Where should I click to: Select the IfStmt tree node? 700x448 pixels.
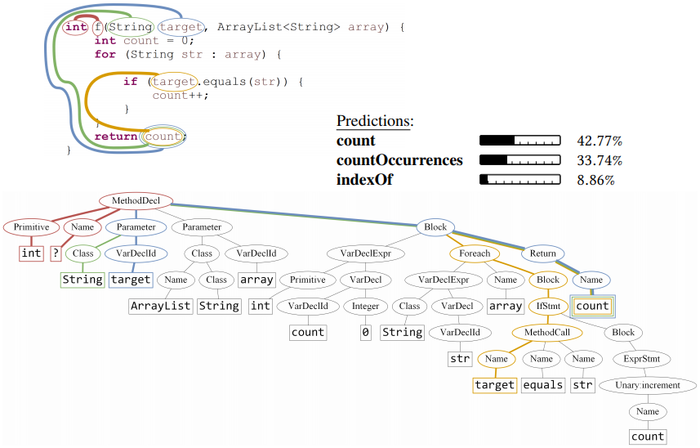[x=548, y=306]
